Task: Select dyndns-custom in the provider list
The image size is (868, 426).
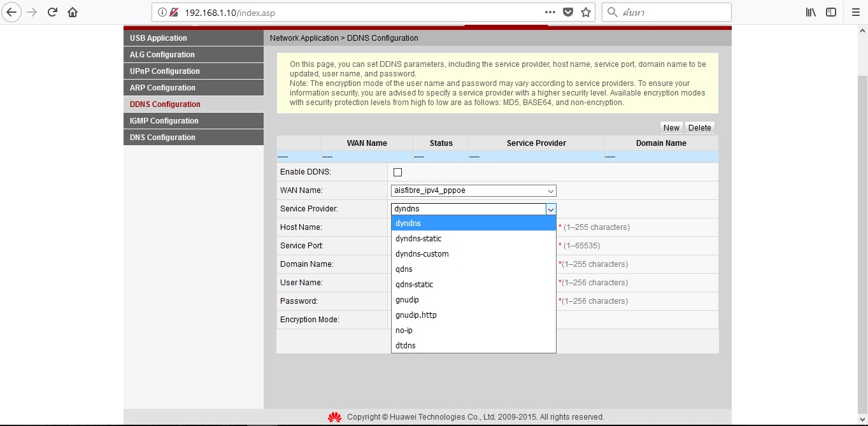Action: [x=422, y=254]
